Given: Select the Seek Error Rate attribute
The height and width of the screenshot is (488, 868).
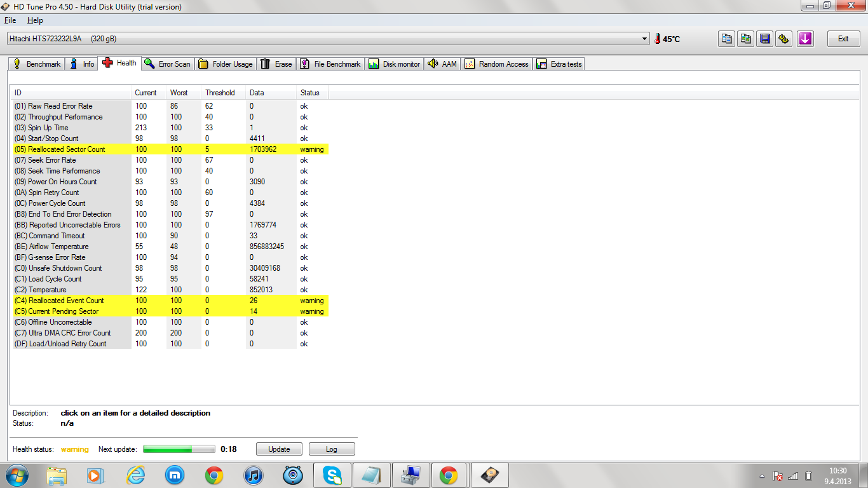Looking at the screenshot, I should [x=170, y=160].
